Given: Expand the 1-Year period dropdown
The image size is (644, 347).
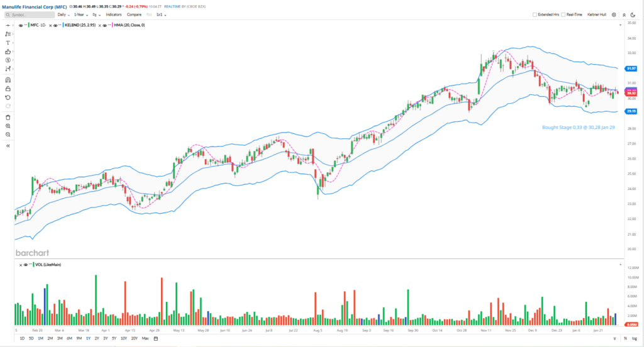Looking at the screenshot, I should [80, 14].
